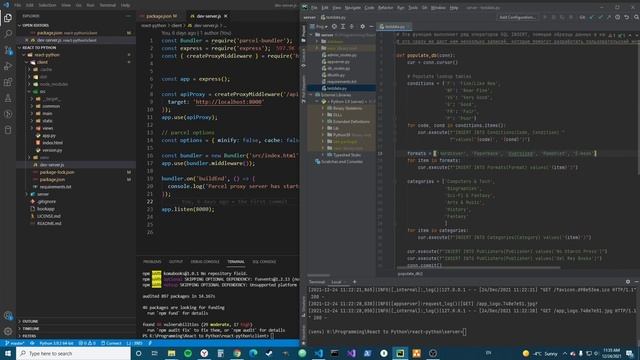Click PyCharm rollback undo arrow icon in toolbar
This screenshot has height=360, width=640.
627,17
